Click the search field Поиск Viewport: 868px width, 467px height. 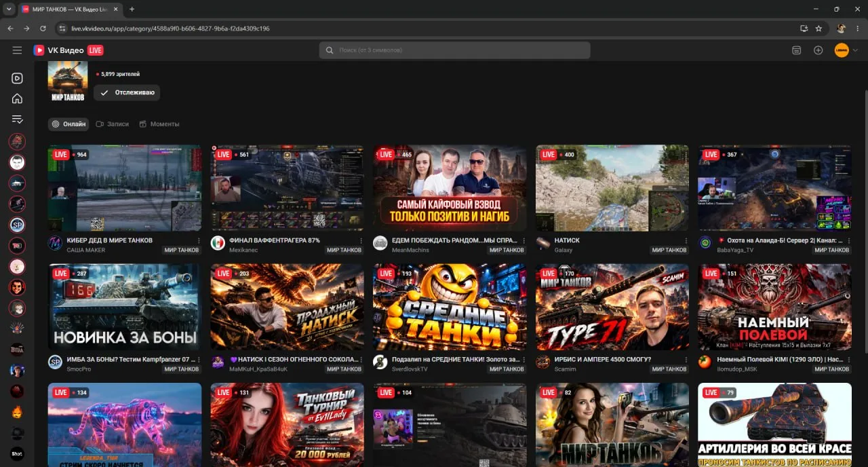pyautogui.click(x=454, y=50)
